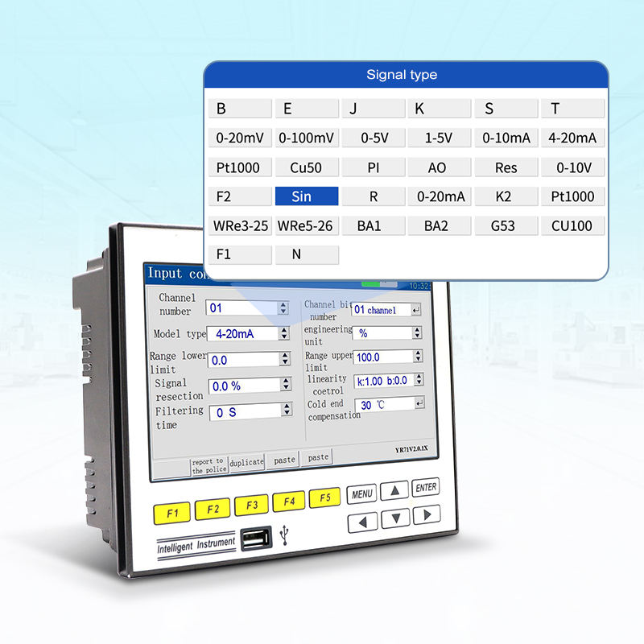Select the CU100 signal type
644x644 pixels.
(573, 225)
